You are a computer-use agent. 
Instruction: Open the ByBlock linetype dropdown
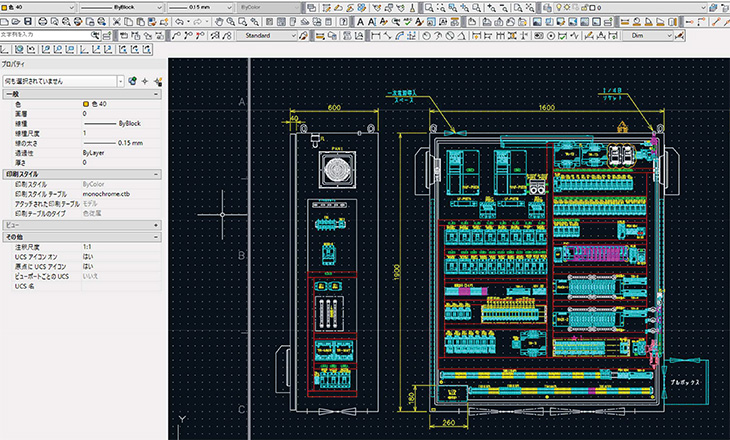tap(122, 7)
